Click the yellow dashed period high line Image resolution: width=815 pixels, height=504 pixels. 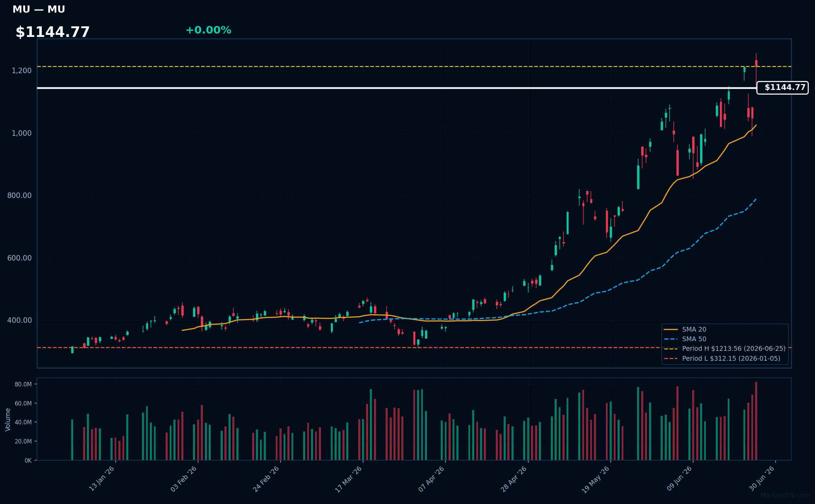(x=414, y=66)
